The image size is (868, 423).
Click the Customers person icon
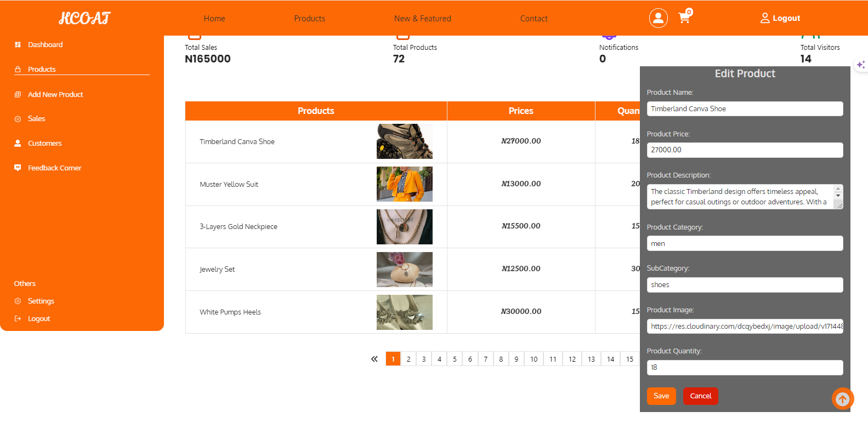coord(18,143)
